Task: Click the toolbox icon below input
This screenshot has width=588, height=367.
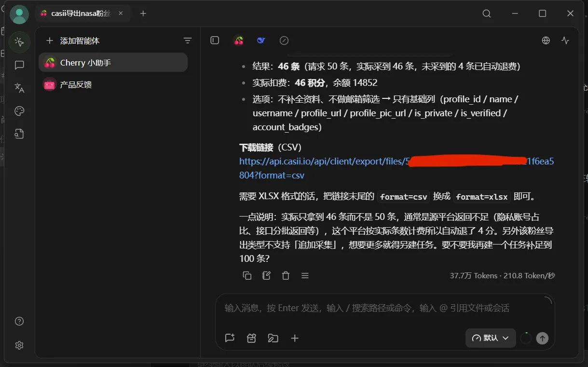Action: tap(251, 338)
